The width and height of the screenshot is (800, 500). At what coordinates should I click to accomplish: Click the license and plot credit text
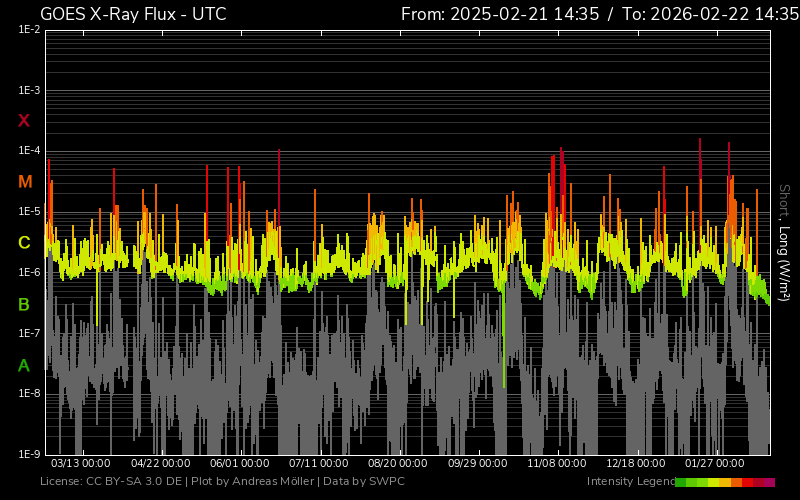click(x=222, y=482)
